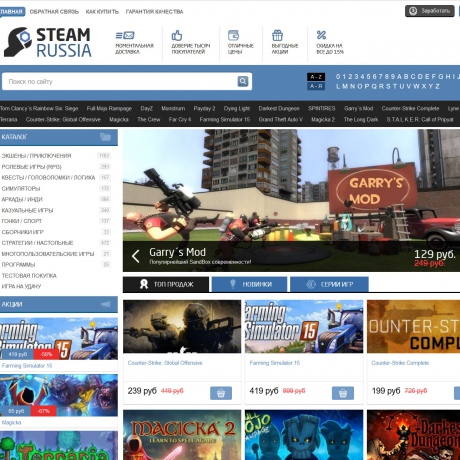This screenshot has width=460, height=460.
Task: Switch to the Серии игр tab
Action: pyautogui.click(x=329, y=284)
